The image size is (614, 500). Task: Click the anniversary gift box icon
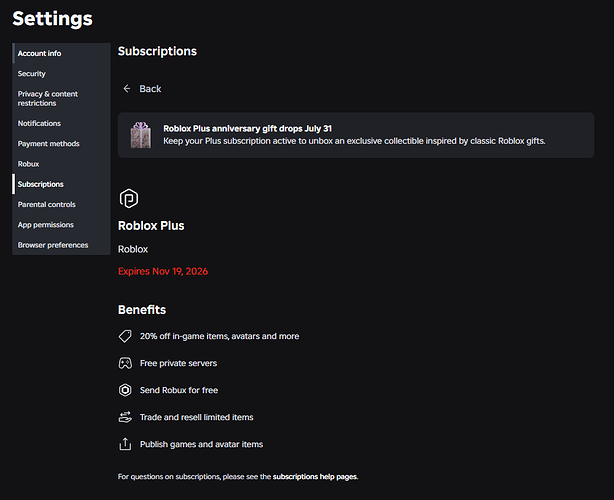pyautogui.click(x=141, y=135)
